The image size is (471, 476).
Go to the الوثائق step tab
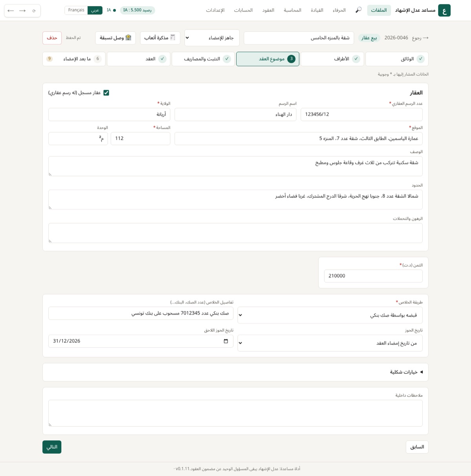pyautogui.click(x=397, y=59)
